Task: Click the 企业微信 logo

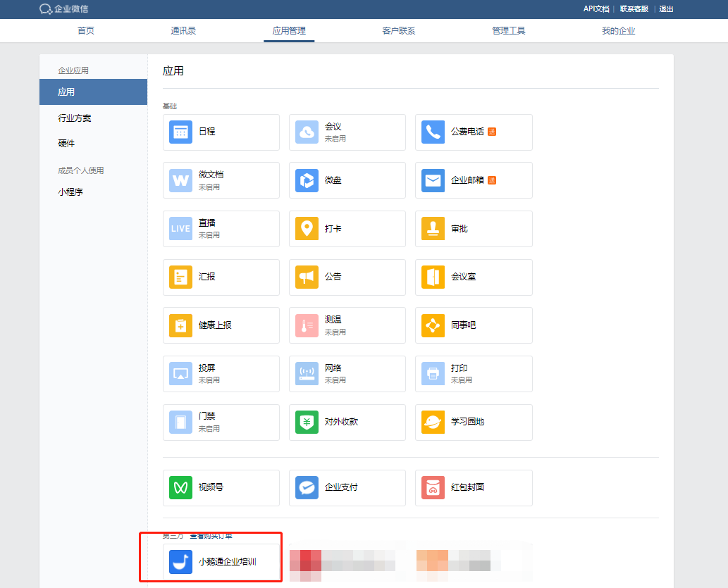Action: [x=63, y=9]
